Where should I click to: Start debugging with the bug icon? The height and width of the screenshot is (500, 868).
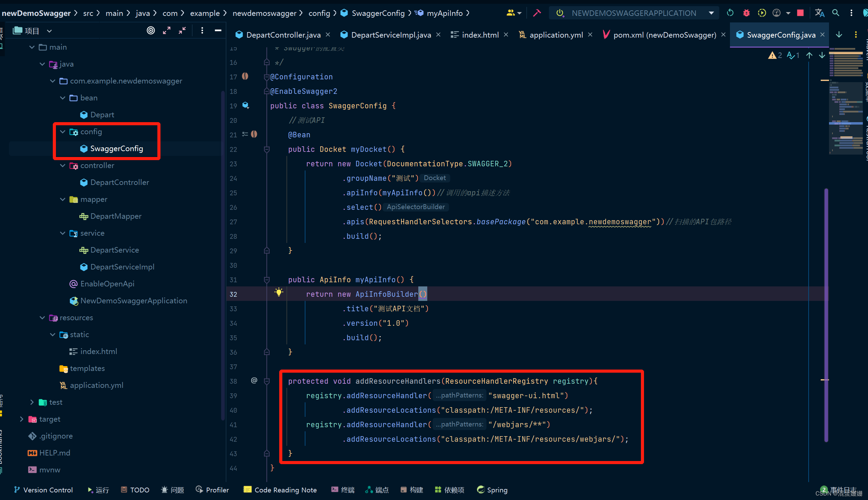[x=746, y=13]
